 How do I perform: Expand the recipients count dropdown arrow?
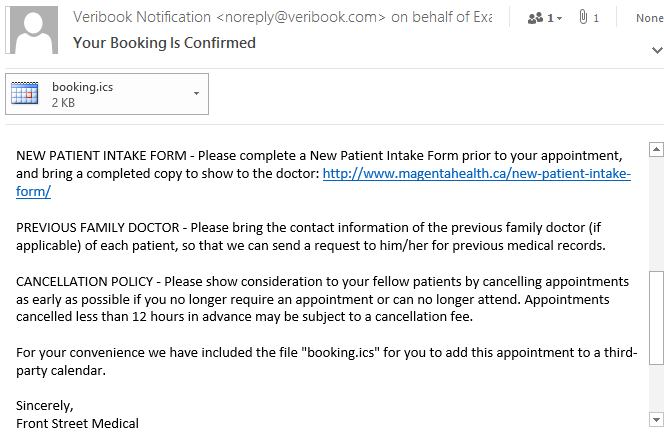click(x=559, y=19)
